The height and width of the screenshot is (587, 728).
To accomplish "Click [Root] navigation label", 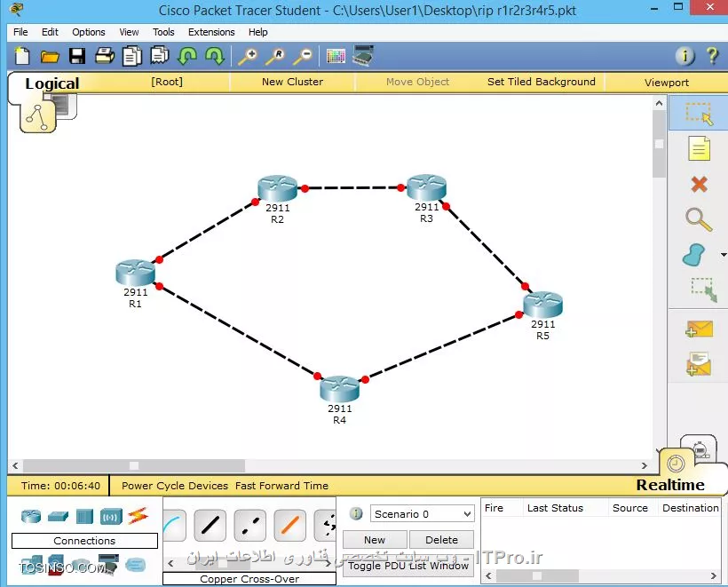I will click(167, 82).
